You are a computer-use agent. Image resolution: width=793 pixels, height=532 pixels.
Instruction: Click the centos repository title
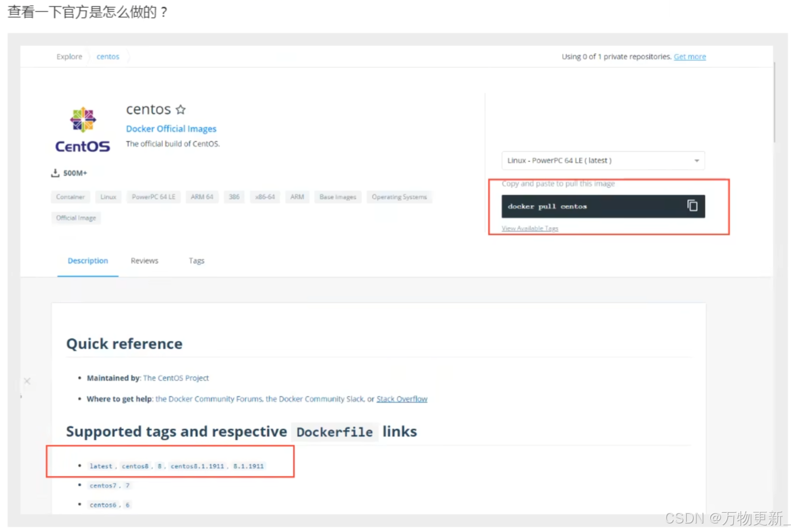coord(148,109)
